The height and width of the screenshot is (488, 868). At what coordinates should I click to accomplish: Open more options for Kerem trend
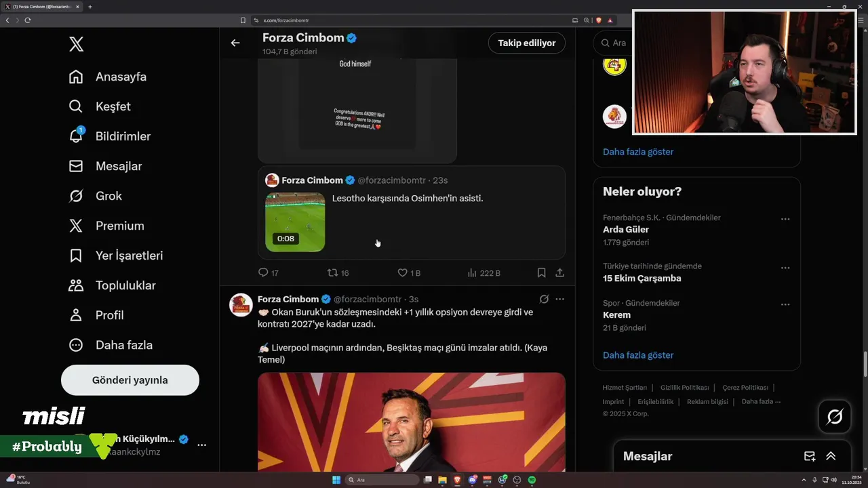[x=785, y=304]
